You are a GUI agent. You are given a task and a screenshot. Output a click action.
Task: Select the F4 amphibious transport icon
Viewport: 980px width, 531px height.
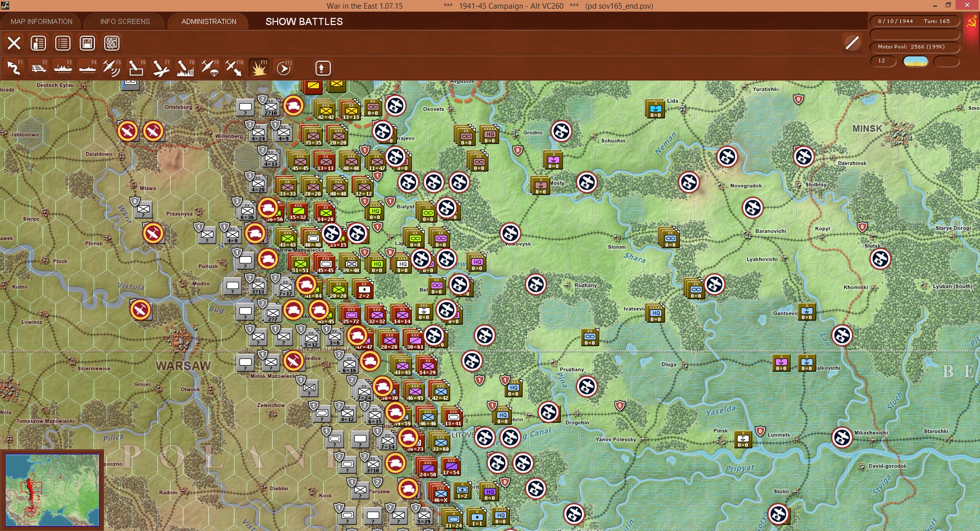click(x=87, y=68)
